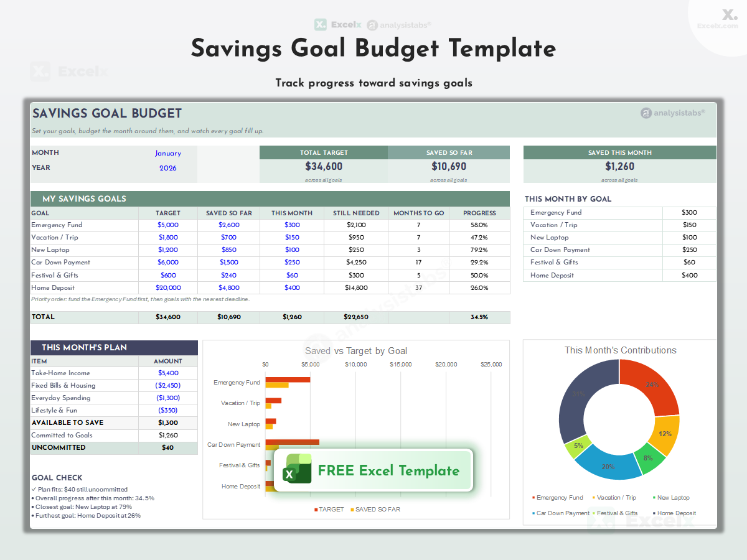747x560 pixels.
Task: Click the Savings Goal Budget Template title
Action: pos(374,49)
